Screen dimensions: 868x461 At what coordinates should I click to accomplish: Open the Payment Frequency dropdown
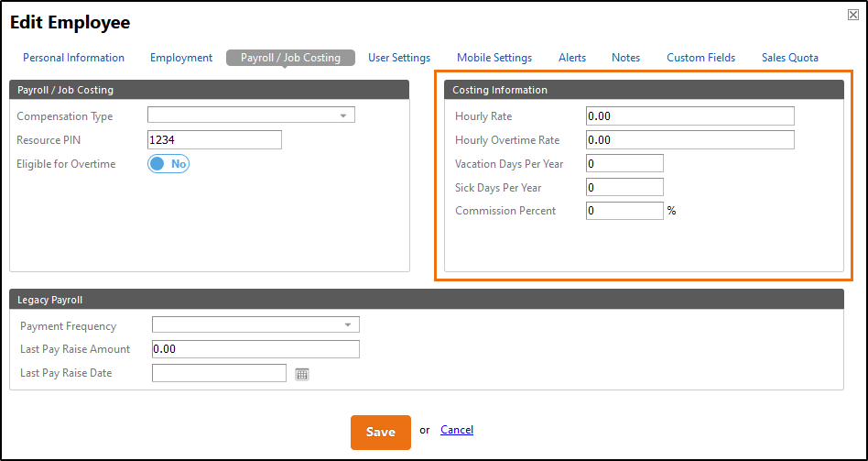point(255,324)
